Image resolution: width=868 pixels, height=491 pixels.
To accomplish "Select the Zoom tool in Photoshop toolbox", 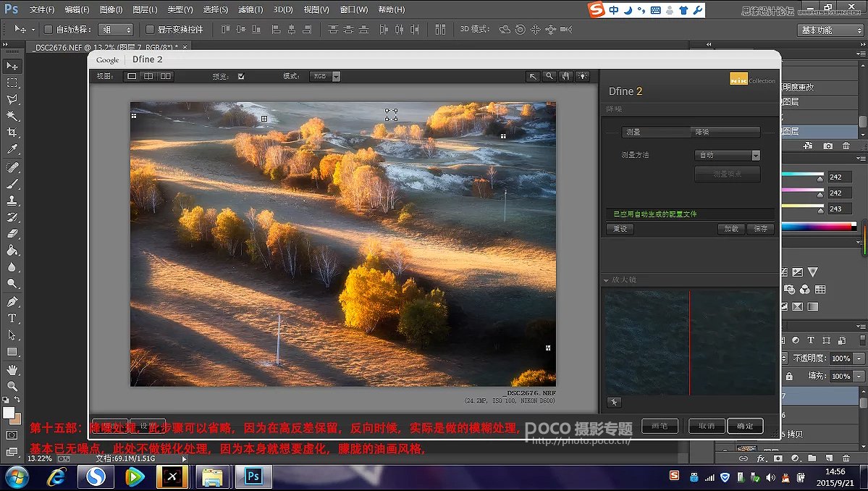I will [12, 386].
